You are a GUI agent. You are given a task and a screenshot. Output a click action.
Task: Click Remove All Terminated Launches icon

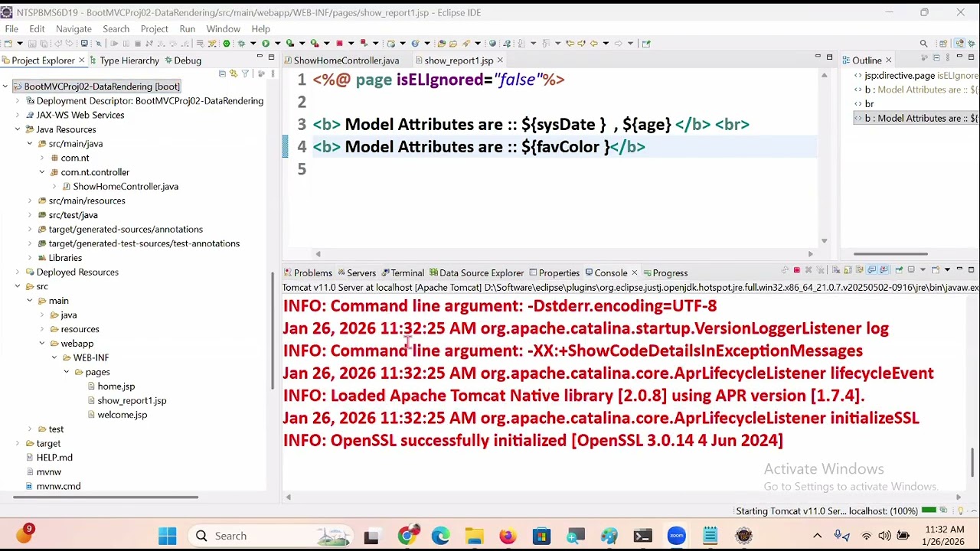pos(820,270)
